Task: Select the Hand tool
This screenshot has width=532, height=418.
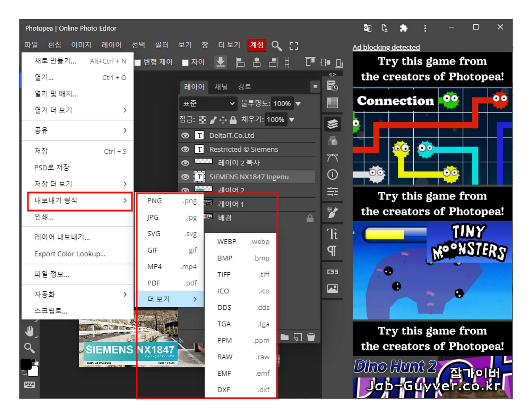Action: (x=30, y=331)
